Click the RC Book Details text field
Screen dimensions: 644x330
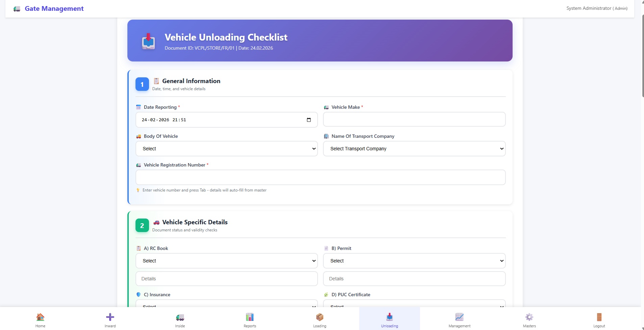[226, 279]
